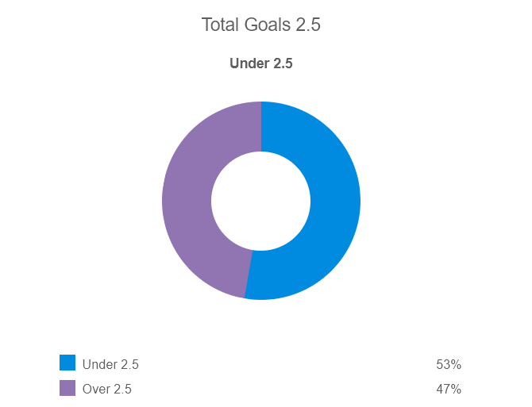Click the 47% value in the legend

(448, 390)
